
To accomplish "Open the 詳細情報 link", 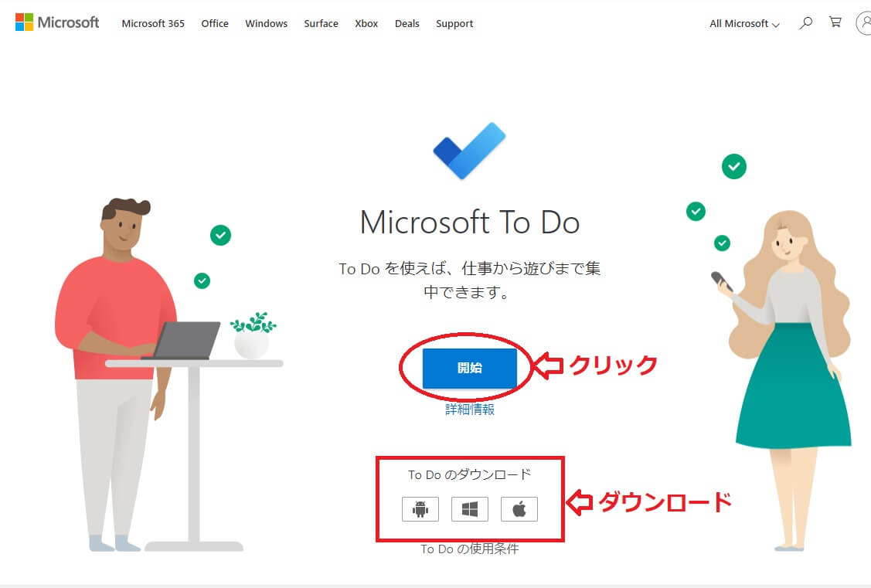I will tap(470, 410).
